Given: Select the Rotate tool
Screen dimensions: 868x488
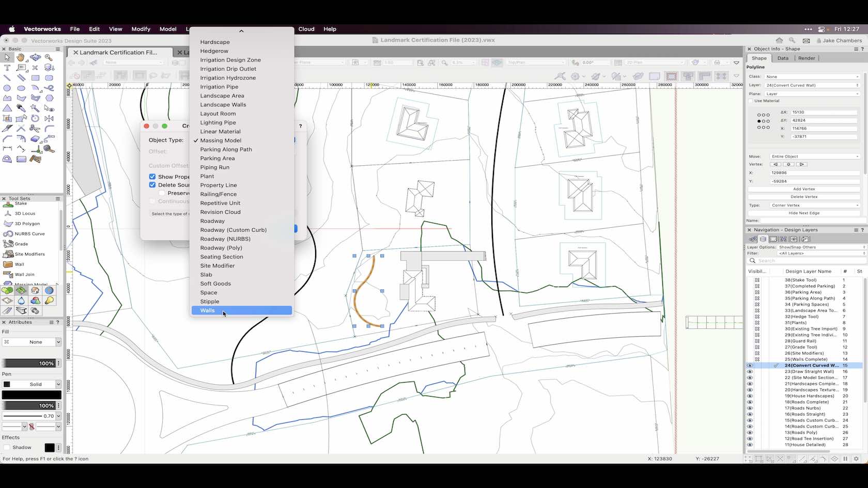Looking at the screenshot, I should (35, 118).
